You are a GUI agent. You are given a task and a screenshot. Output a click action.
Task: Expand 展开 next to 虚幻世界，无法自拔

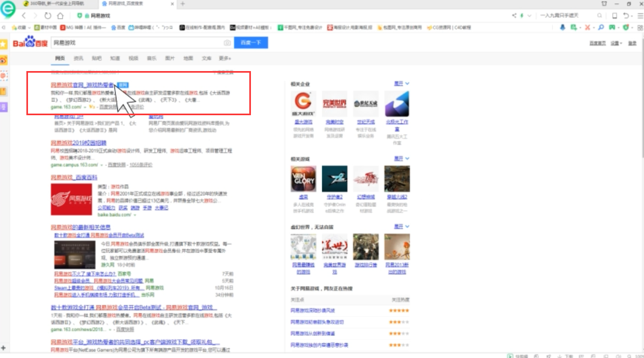[402, 226]
